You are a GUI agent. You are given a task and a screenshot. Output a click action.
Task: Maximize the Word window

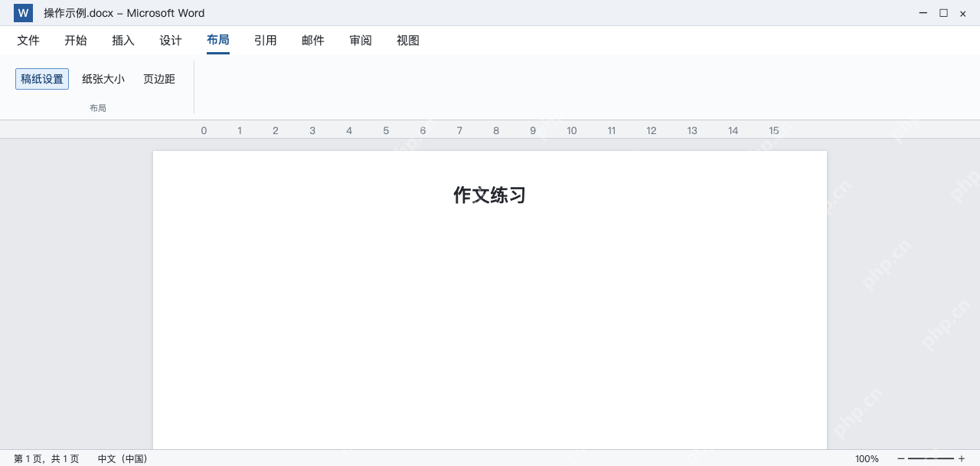(x=943, y=13)
